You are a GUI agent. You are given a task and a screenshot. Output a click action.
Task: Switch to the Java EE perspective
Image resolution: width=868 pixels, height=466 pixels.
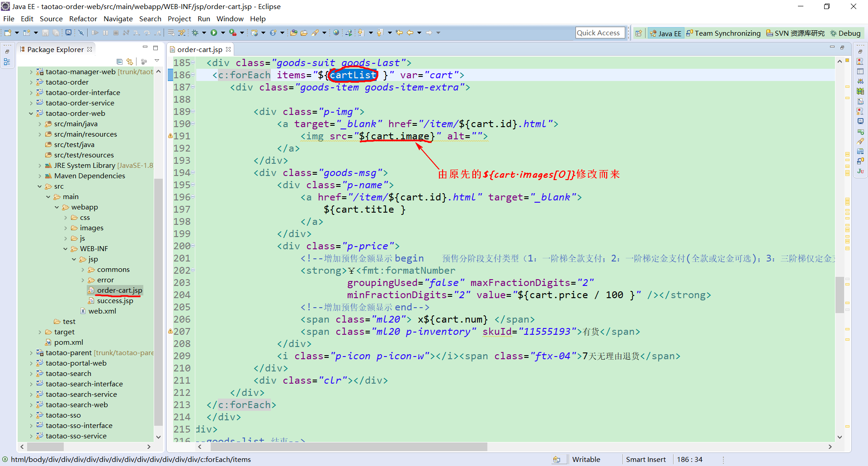pos(665,33)
